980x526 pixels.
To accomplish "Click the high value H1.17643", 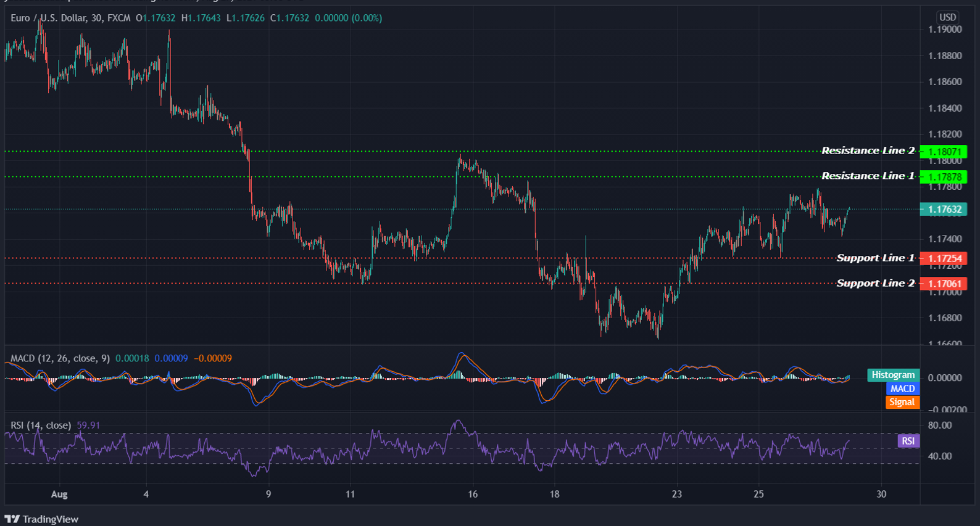I will 201,18.
